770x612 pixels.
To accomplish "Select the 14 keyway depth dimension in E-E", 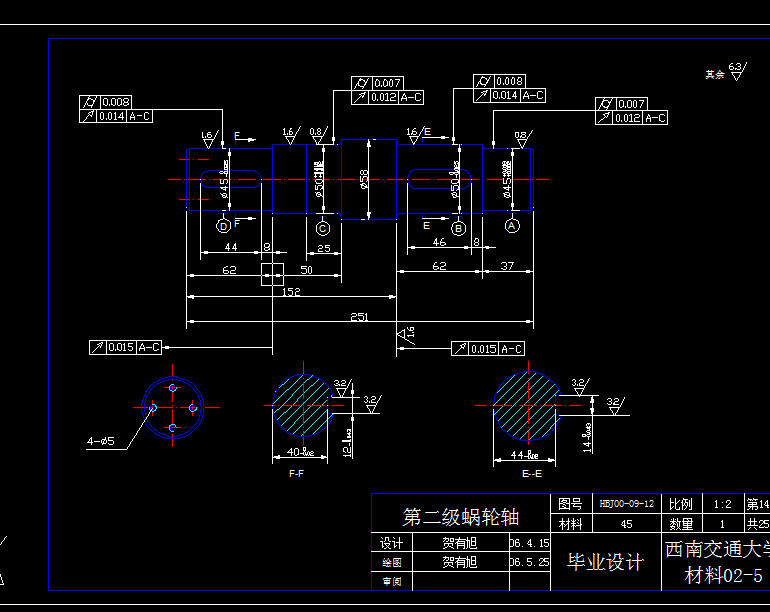I will click(x=587, y=437).
